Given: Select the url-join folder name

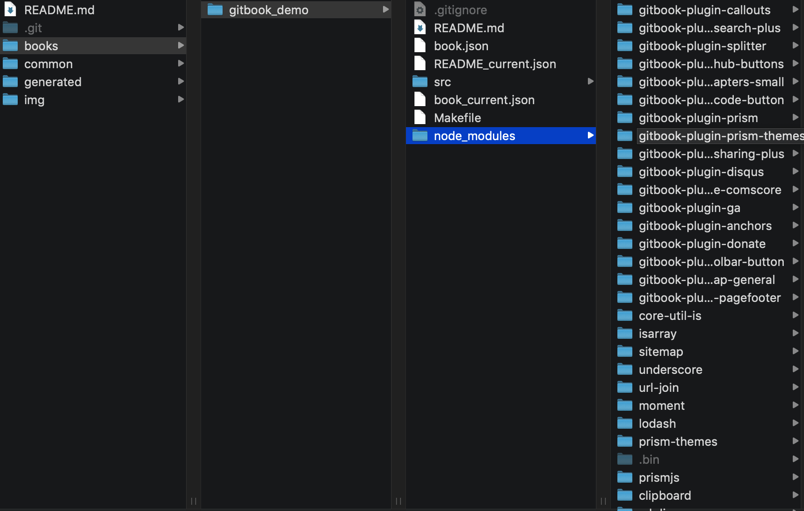Looking at the screenshot, I should (x=658, y=387).
